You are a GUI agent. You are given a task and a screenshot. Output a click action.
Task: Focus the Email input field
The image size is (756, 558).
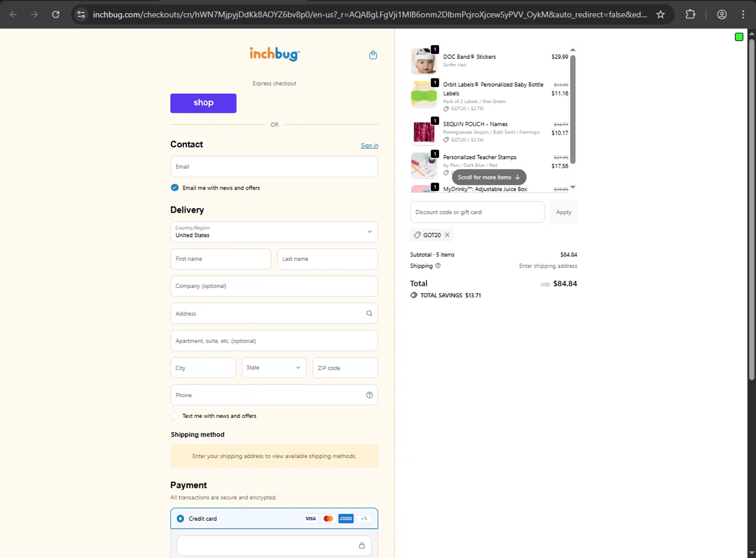pos(274,167)
